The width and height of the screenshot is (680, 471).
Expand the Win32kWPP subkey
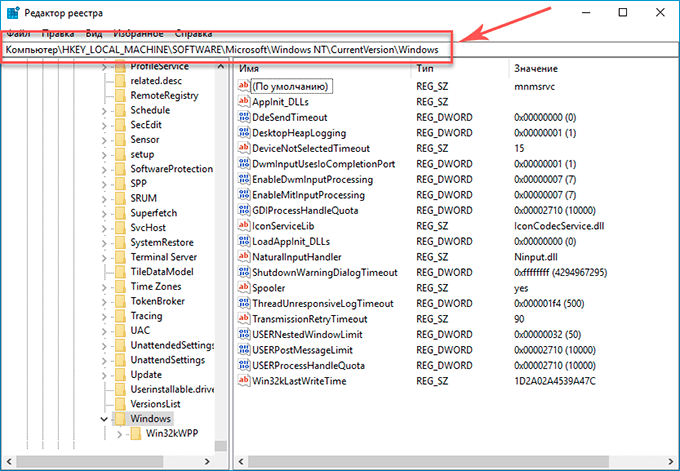pos(120,434)
